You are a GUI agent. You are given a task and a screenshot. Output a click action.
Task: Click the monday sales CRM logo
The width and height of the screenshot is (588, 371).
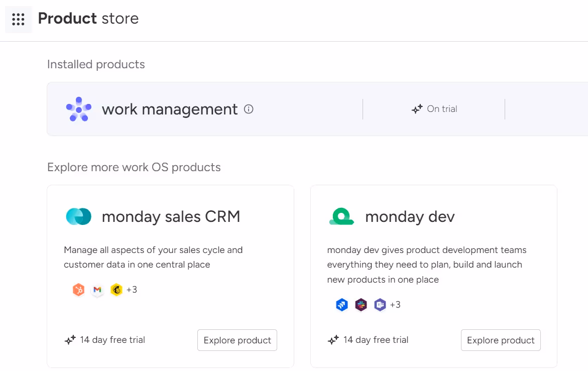point(78,216)
